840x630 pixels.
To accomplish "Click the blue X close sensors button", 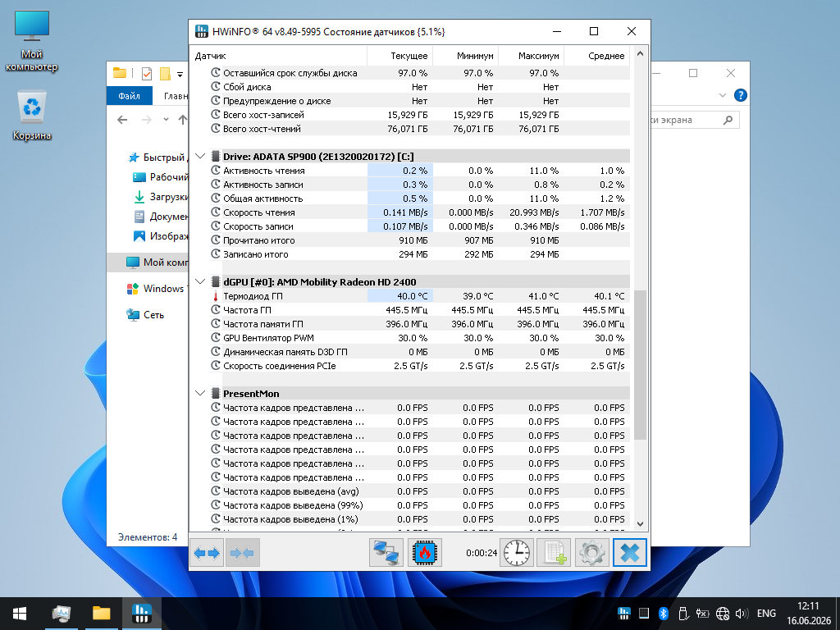I will [x=630, y=552].
